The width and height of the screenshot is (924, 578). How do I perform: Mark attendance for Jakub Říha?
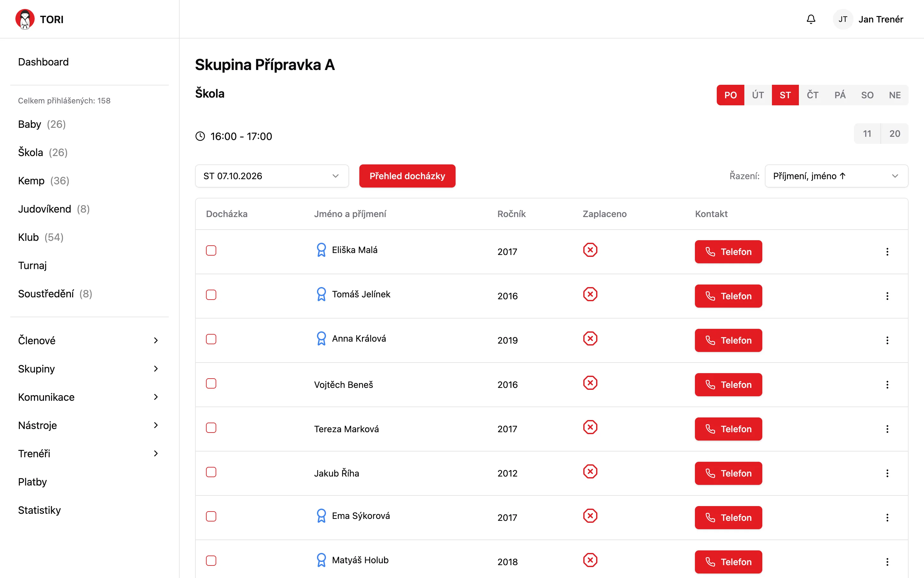pos(211,472)
